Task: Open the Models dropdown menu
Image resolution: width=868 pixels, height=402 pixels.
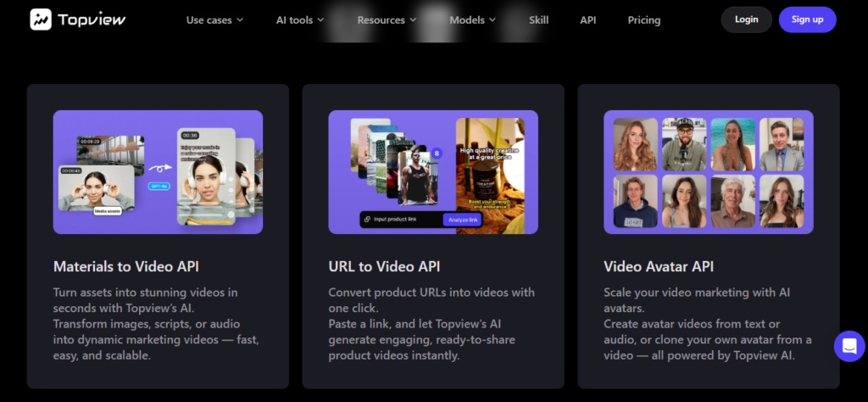Action: (473, 20)
